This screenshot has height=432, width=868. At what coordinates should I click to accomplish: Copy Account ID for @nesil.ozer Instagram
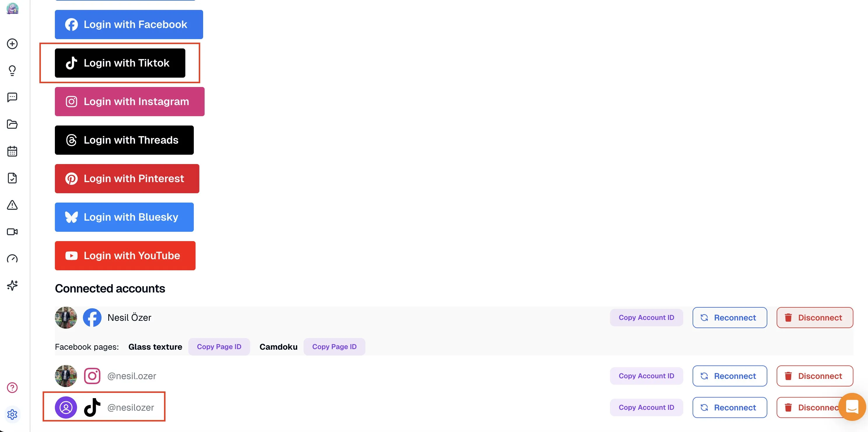(646, 376)
